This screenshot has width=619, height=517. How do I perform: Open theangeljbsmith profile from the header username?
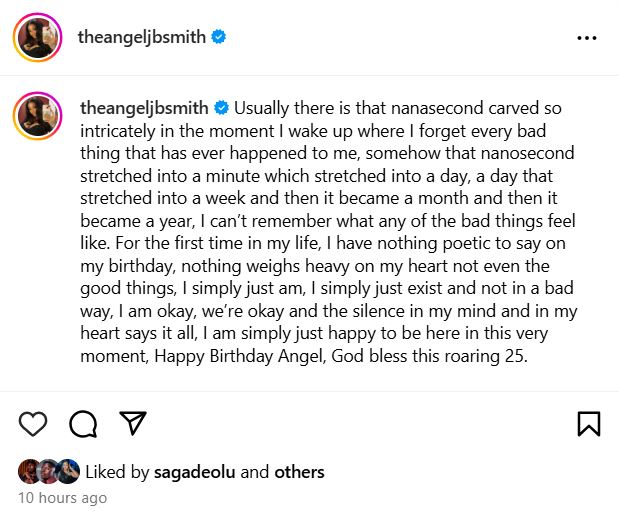pos(141,38)
